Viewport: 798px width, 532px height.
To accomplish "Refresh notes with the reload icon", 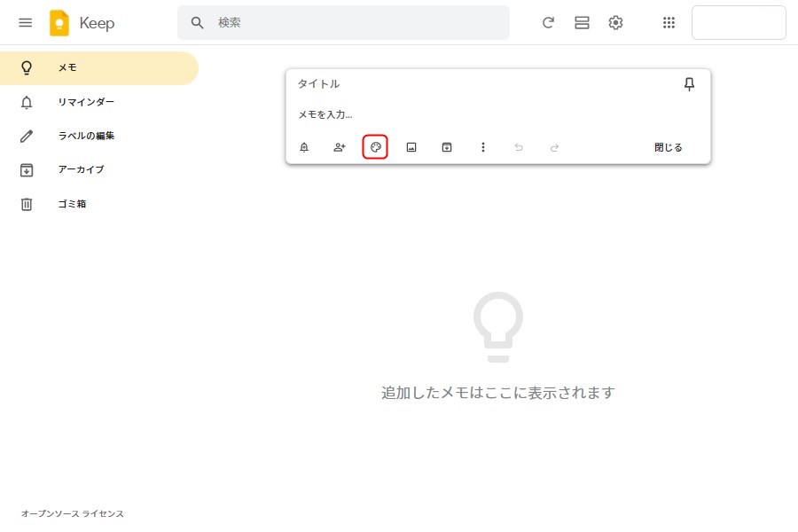I will [x=548, y=23].
